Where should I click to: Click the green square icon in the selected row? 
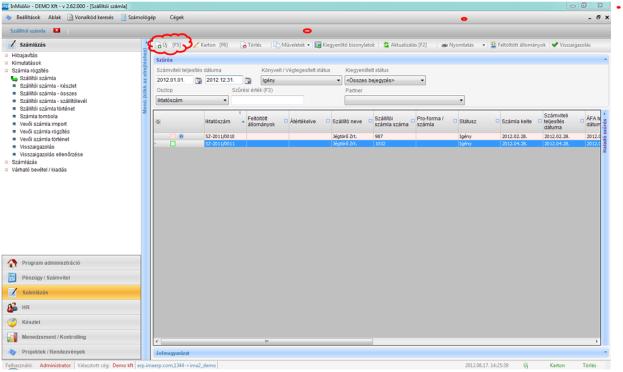(173, 143)
